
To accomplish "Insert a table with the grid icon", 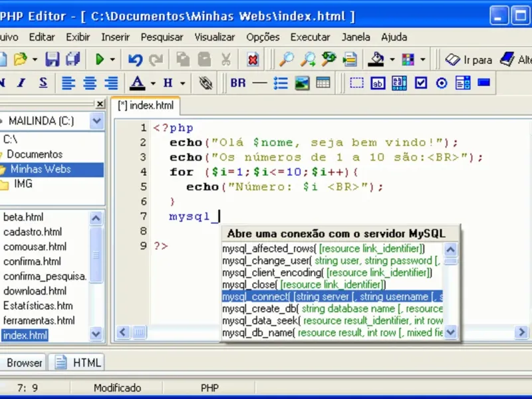I will click(x=323, y=82).
